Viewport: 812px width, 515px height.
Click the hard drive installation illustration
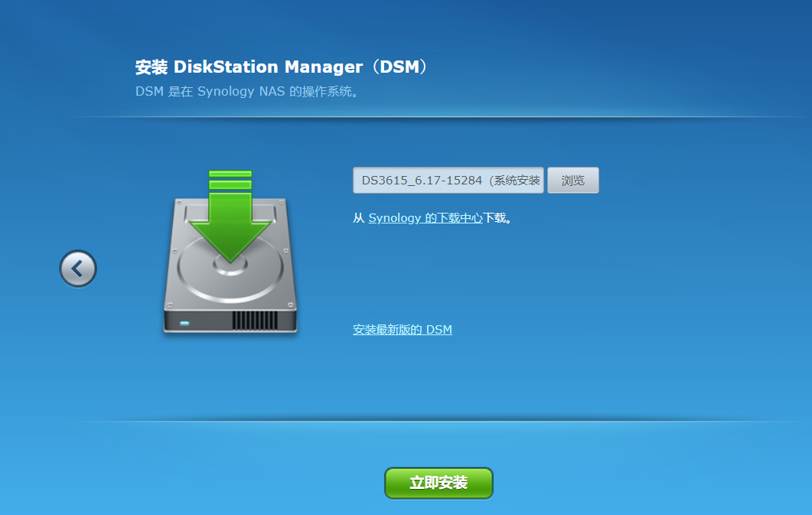tap(230, 252)
